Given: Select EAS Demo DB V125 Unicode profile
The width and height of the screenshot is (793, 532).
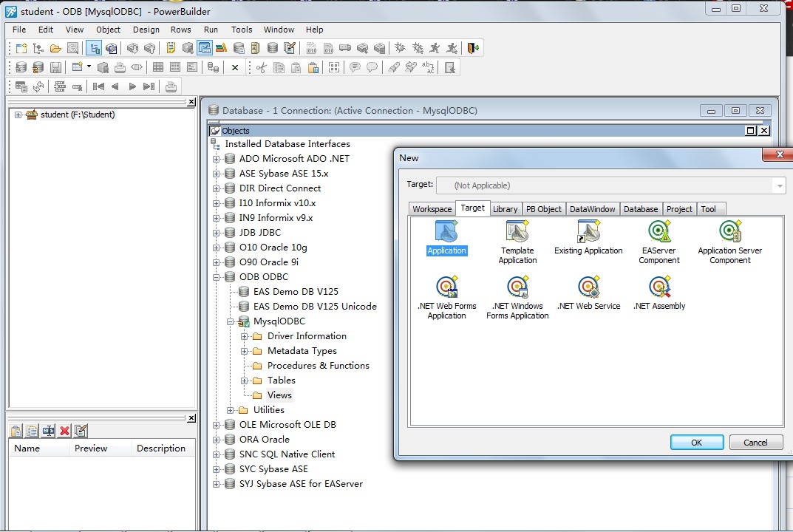Looking at the screenshot, I should [x=315, y=307].
